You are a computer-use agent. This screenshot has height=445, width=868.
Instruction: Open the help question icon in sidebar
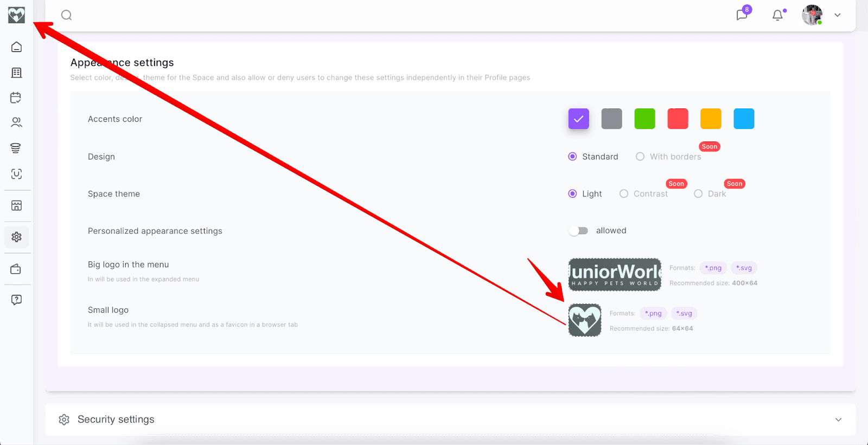(x=17, y=300)
